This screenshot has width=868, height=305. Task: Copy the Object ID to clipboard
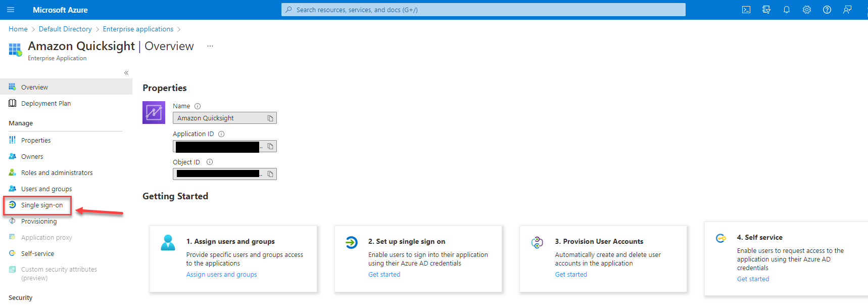pyautogui.click(x=270, y=174)
